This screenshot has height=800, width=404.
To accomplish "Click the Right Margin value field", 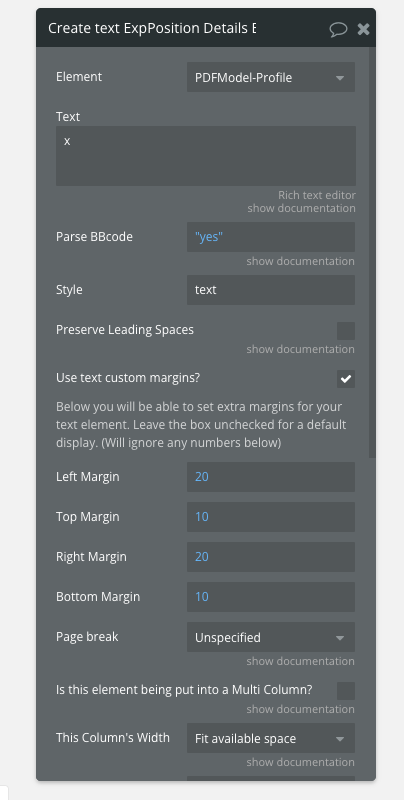I will point(271,557).
